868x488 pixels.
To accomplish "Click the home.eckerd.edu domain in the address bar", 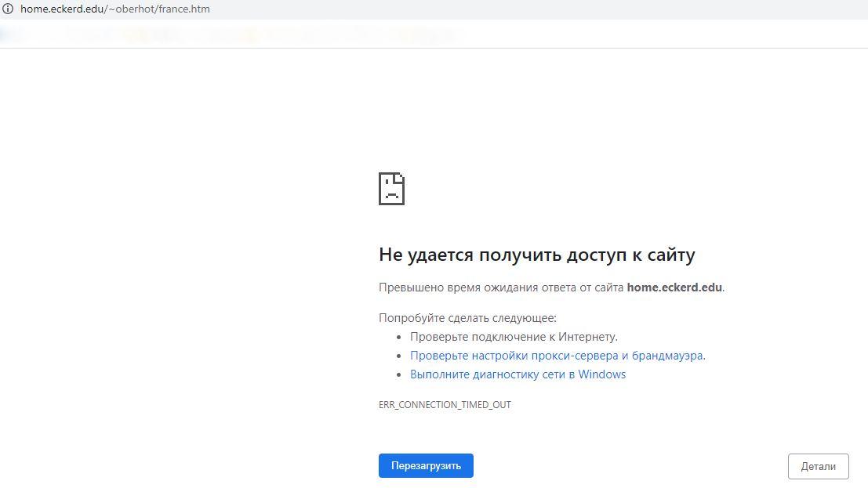I will (x=61, y=9).
